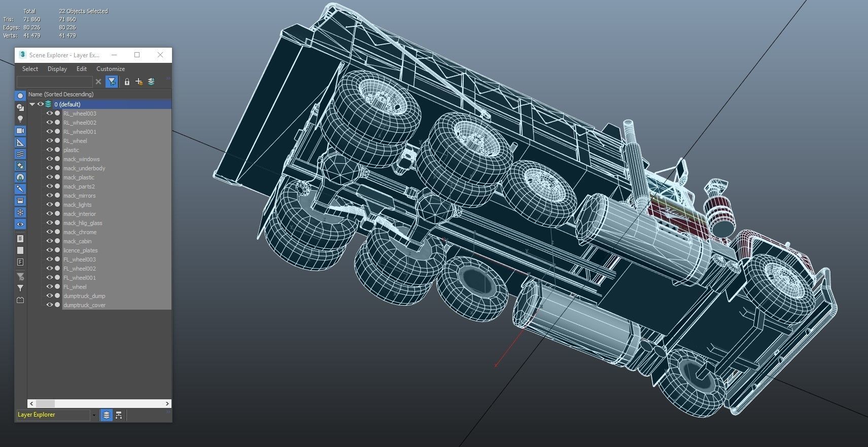Screen dimensions: 868x447
Task: Toggle display of containers filter
Action: tap(20, 201)
